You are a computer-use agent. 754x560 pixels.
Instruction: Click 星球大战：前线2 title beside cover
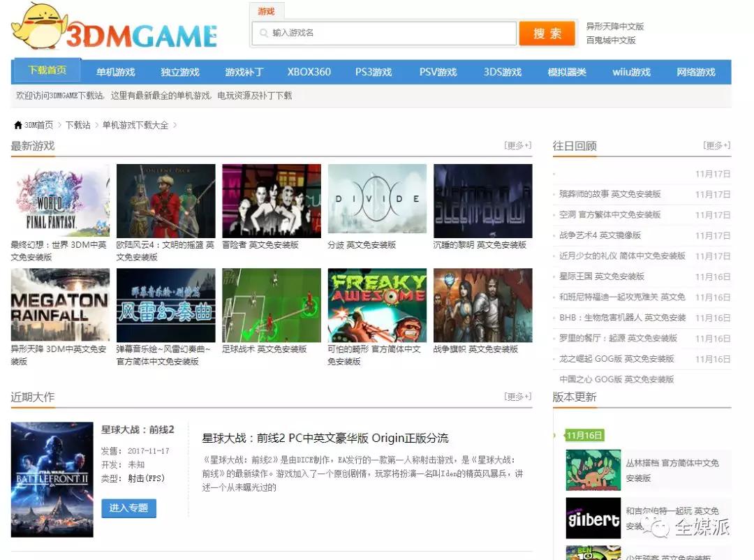(138, 429)
